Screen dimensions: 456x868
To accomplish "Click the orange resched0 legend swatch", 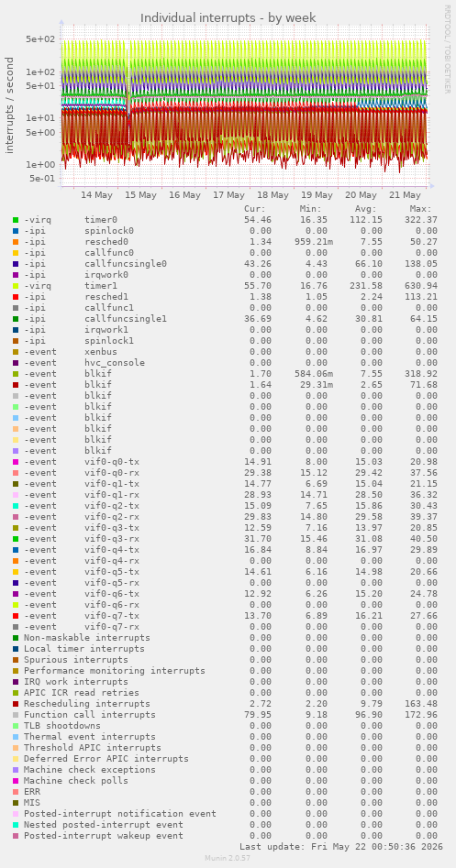I will pyautogui.click(x=16, y=242).
